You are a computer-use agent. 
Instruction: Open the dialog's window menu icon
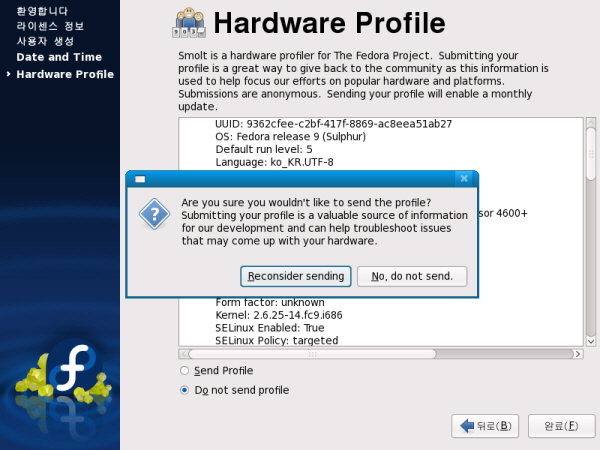point(140,179)
